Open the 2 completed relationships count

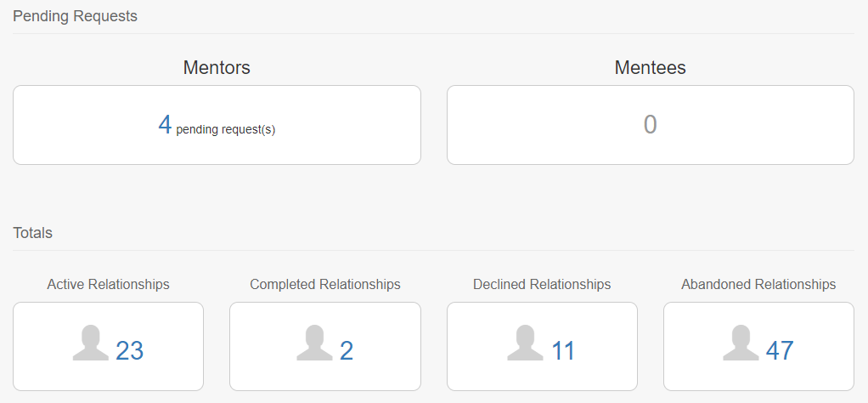click(x=347, y=351)
